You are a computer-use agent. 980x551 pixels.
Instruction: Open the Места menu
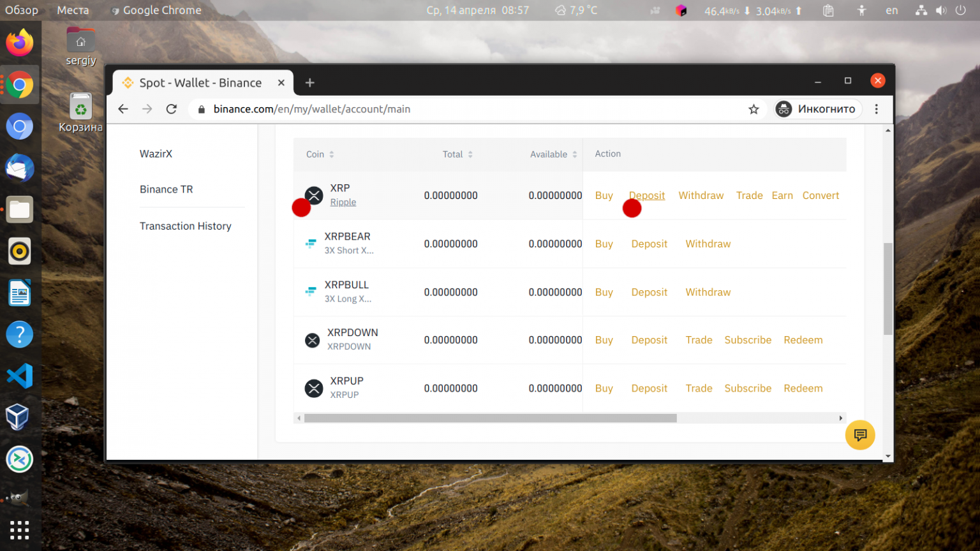73,10
